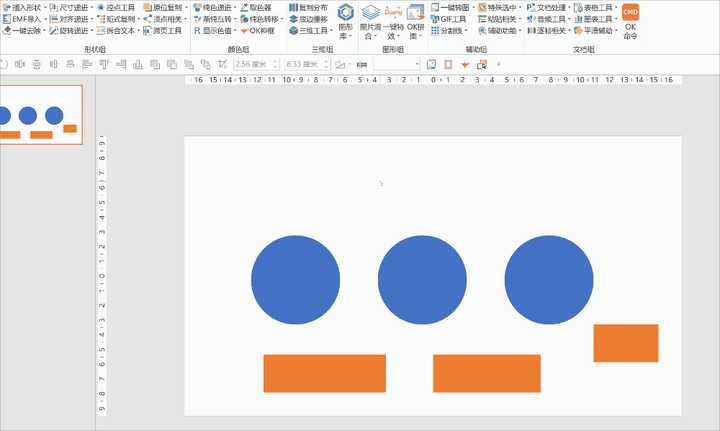This screenshot has height=431, width=720.
Task: Select the right blue circle on the slide
Action: (x=549, y=280)
